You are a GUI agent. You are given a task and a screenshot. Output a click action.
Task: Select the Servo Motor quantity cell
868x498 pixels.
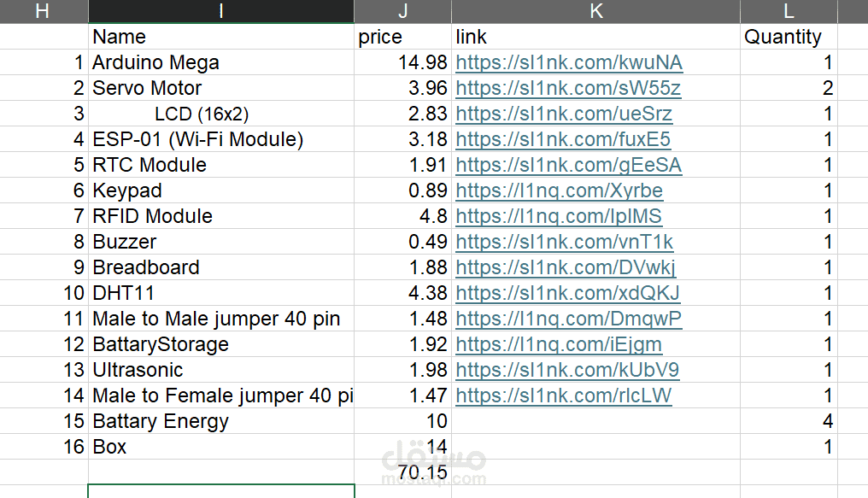coord(789,88)
